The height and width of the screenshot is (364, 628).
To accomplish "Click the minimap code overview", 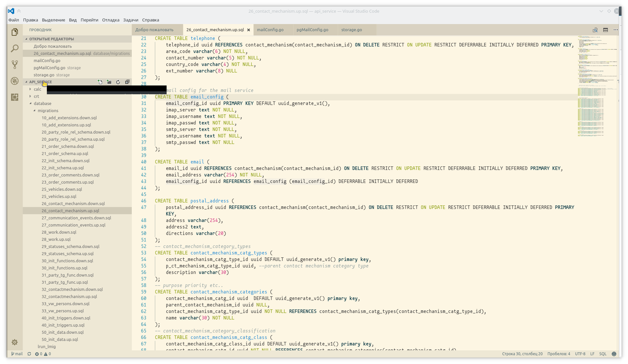I will pos(597,86).
